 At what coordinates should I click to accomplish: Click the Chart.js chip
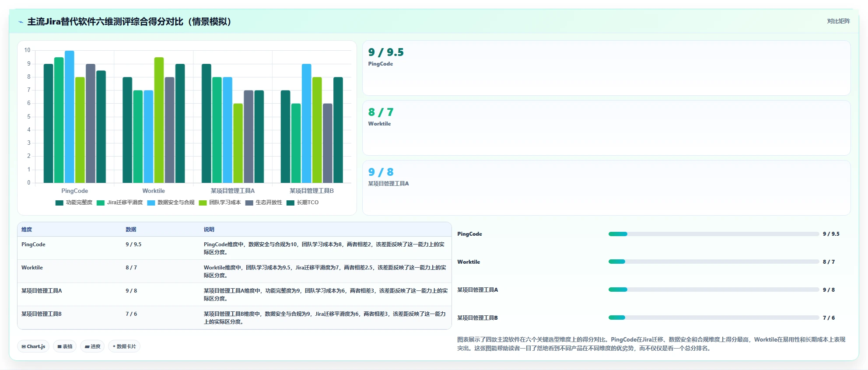[34, 346]
